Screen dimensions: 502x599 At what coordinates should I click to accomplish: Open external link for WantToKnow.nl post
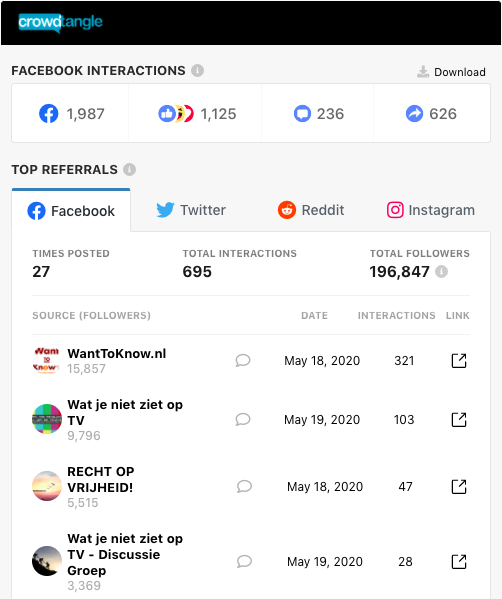click(x=459, y=360)
